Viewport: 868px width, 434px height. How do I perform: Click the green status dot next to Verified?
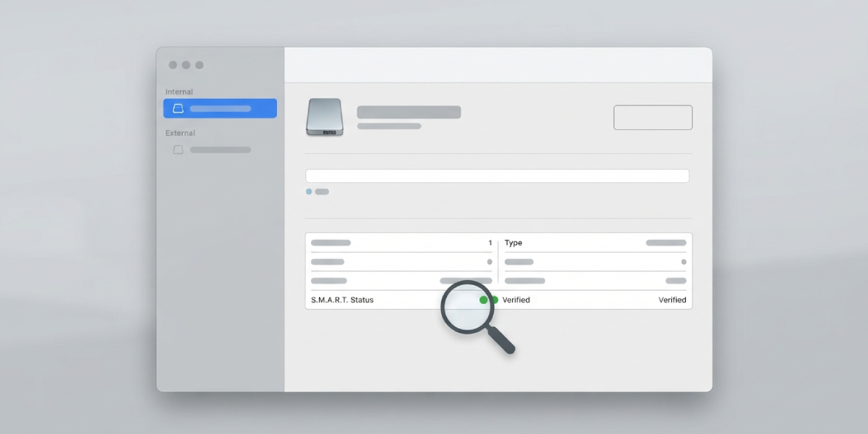pos(495,299)
